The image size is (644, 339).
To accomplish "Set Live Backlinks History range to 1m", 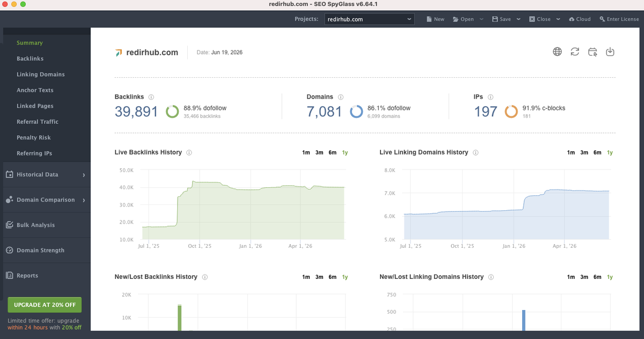I will click(x=306, y=152).
